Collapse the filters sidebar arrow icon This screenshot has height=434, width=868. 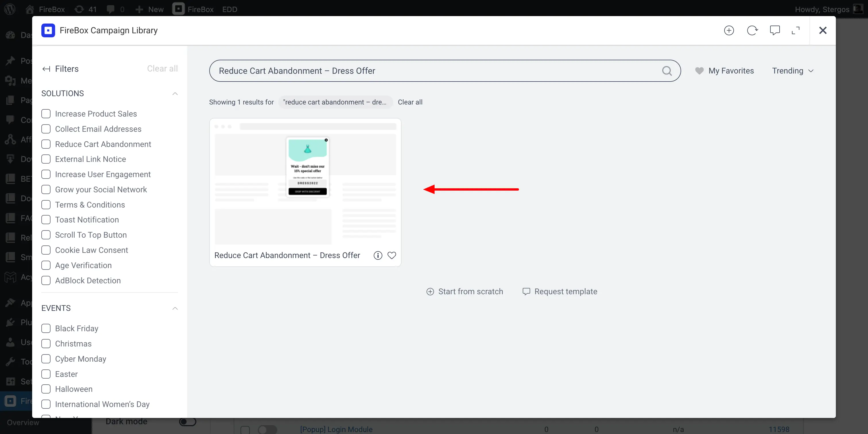pos(46,69)
